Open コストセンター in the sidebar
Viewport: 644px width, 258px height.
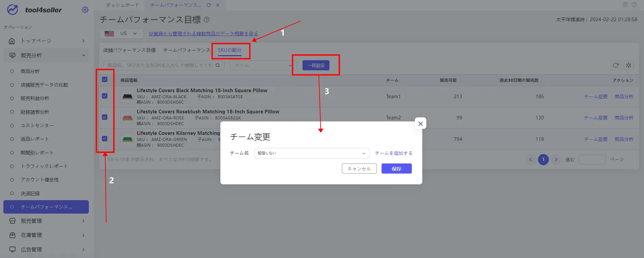[x=37, y=125]
